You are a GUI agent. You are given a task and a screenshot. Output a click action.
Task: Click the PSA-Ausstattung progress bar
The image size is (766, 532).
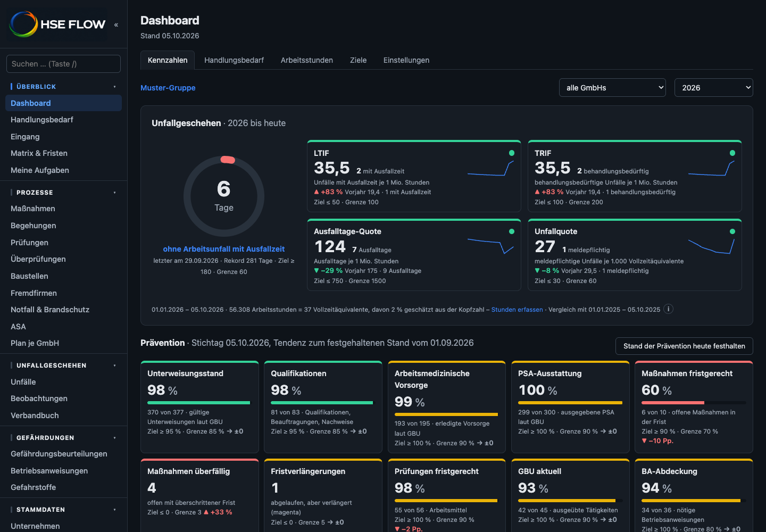tap(570, 403)
